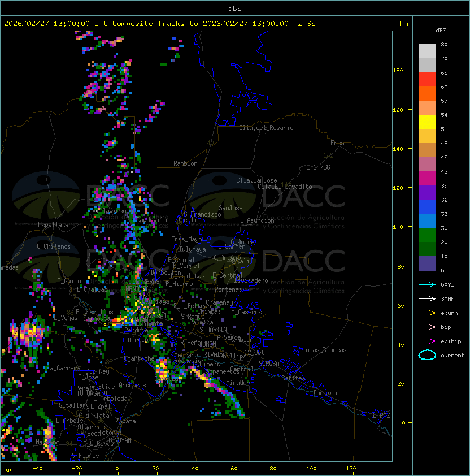Click the 'L_Vegas' map label
Viewport: 470px width, 476px height.
pos(66,318)
